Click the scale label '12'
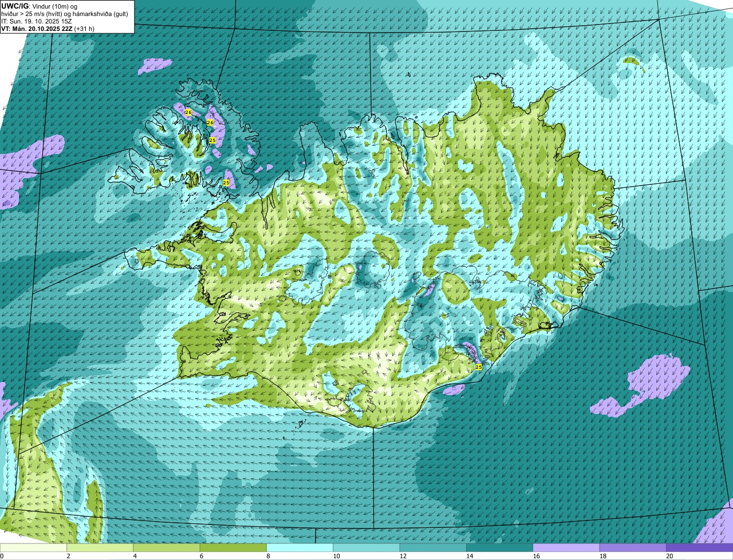This screenshot has width=733, height=560. [x=403, y=556]
